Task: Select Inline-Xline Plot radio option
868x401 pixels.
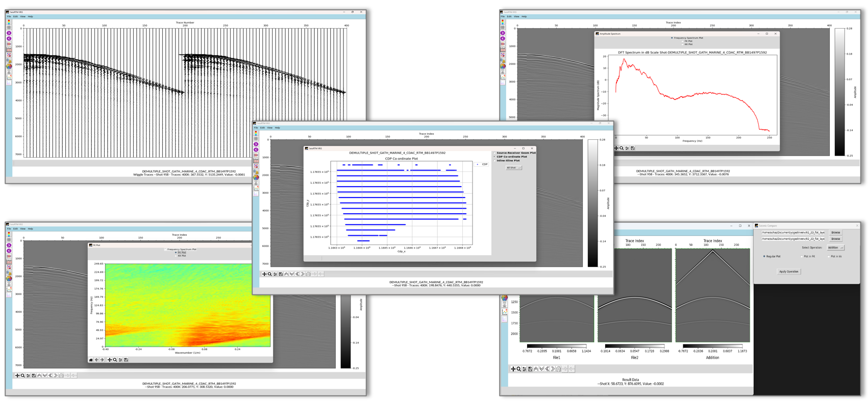Action: 507,161
